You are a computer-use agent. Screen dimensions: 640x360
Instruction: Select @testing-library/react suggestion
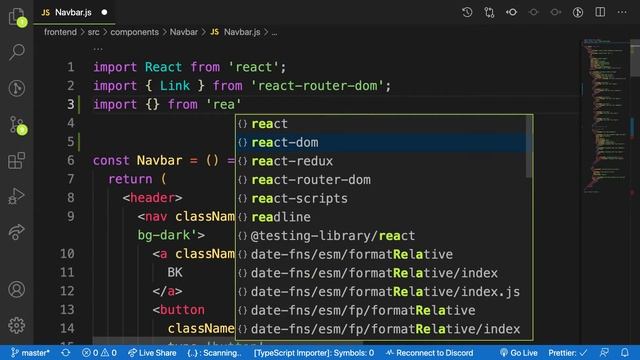point(381,236)
